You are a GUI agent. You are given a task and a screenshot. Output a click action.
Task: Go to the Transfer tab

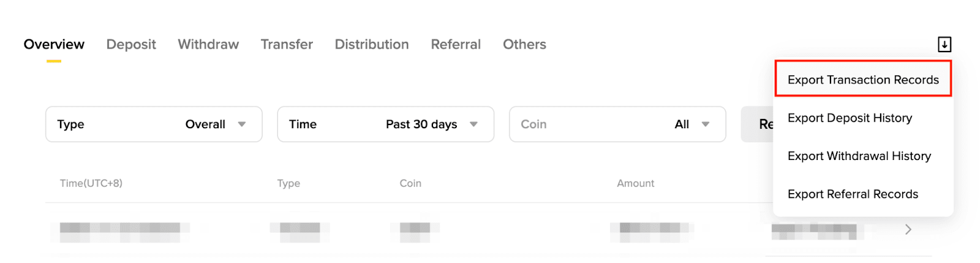click(x=287, y=44)
